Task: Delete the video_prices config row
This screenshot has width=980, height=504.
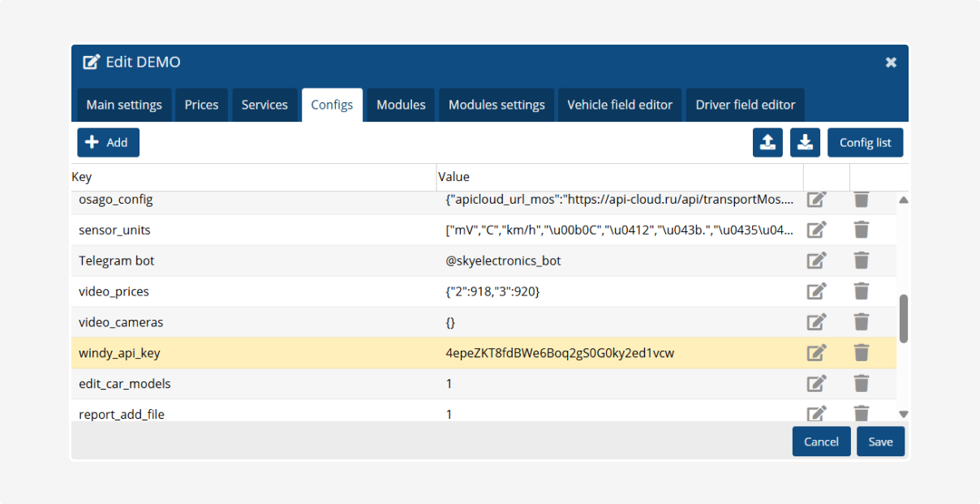Action: tap(862, 291)
